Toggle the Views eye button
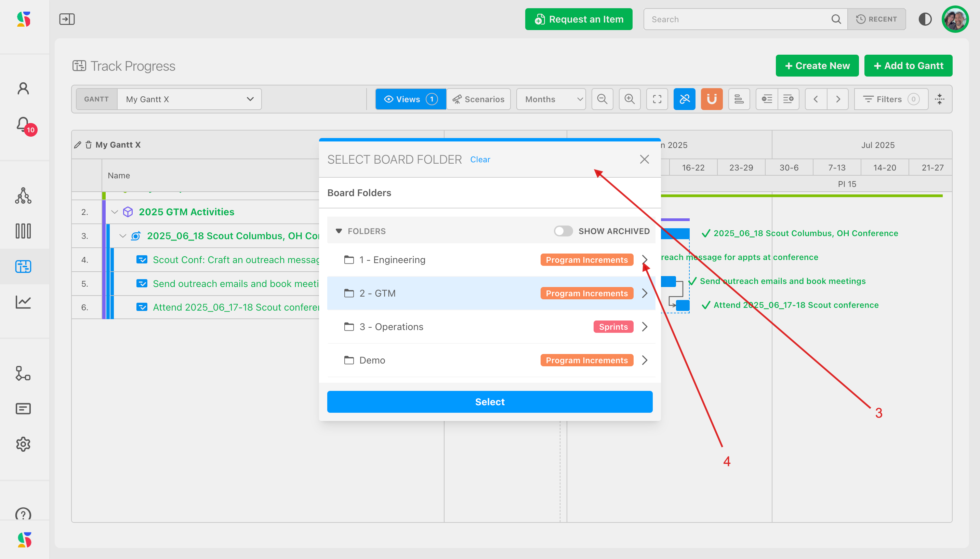Viewport: 980px width, 559px height. tap(410, 99)
